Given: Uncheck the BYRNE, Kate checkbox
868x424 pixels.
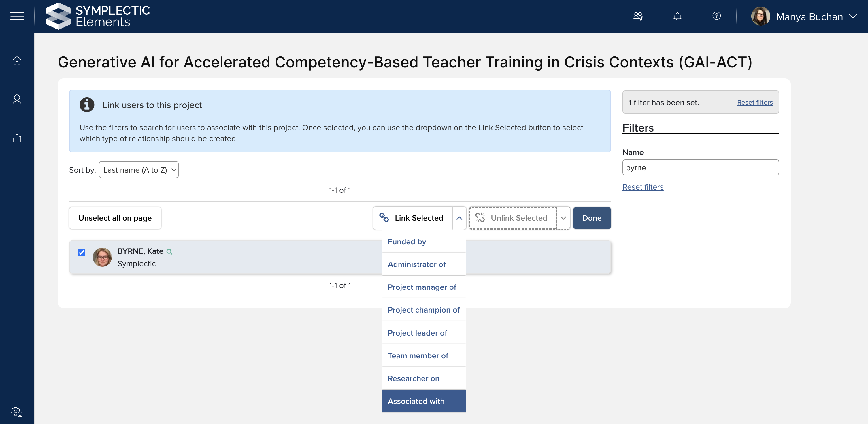Looking at the screenshot, I should tap(82, 253).
